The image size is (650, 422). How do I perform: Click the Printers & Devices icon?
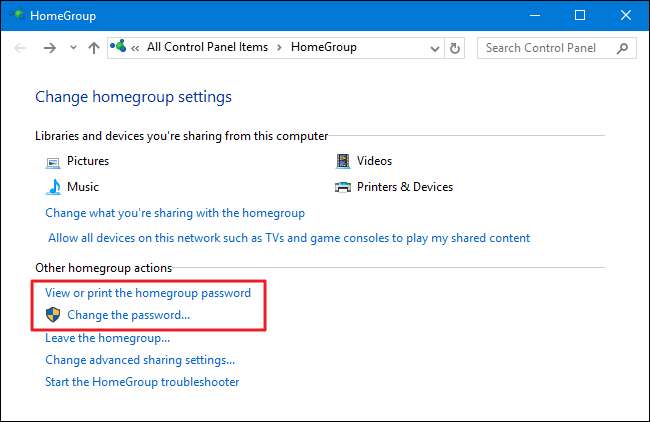(343, 187)
